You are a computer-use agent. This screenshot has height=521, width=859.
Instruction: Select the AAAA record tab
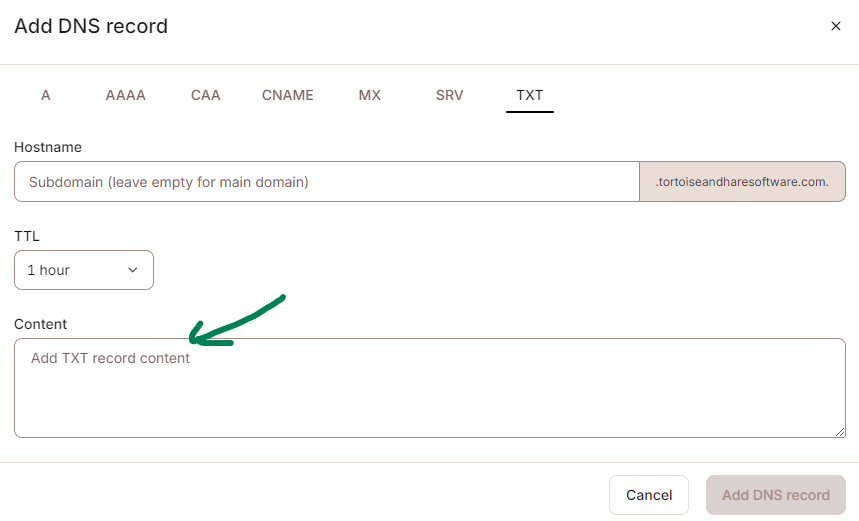(x=126, y=95)
